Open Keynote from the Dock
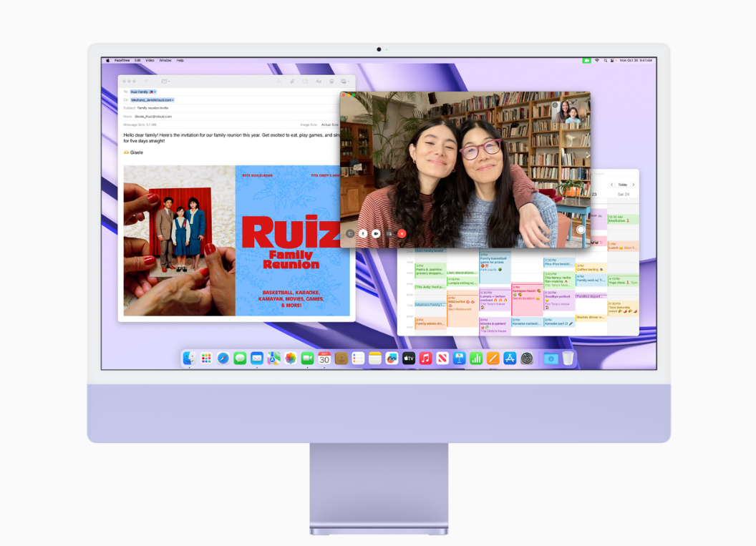This screenshot has width=756, height=546. pos(459,358)
